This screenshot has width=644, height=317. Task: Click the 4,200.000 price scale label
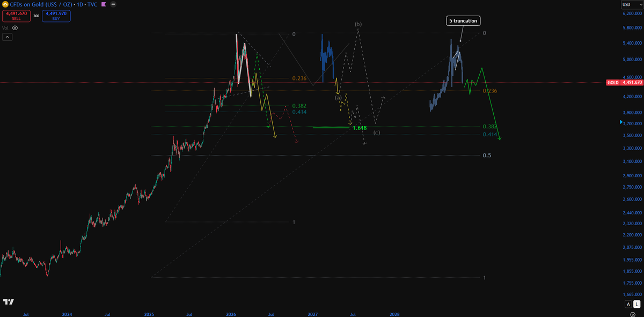(x=632, y=97)
